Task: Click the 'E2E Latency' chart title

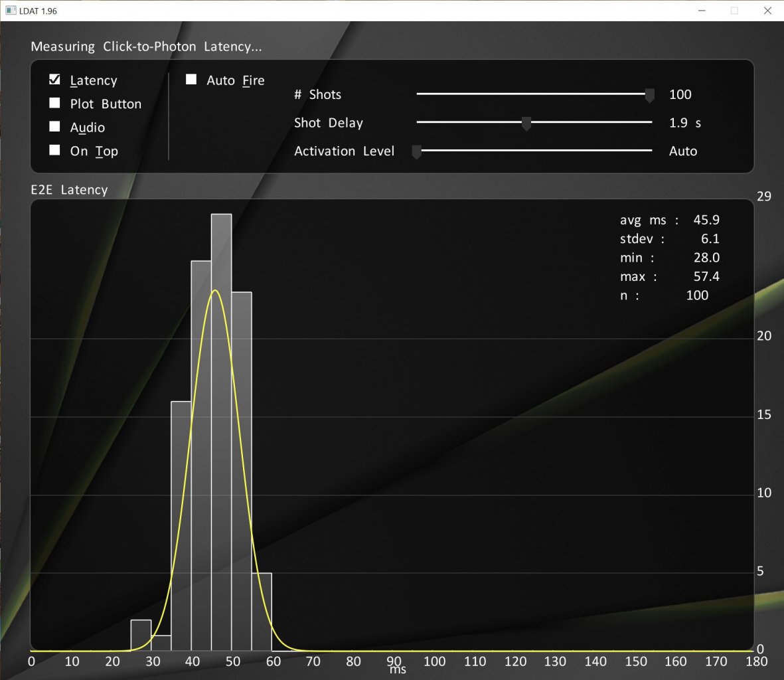Action: point(69,189)
